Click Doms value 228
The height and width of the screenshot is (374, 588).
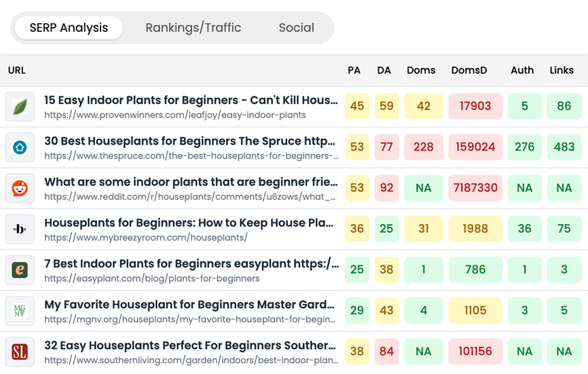[424, 147]
